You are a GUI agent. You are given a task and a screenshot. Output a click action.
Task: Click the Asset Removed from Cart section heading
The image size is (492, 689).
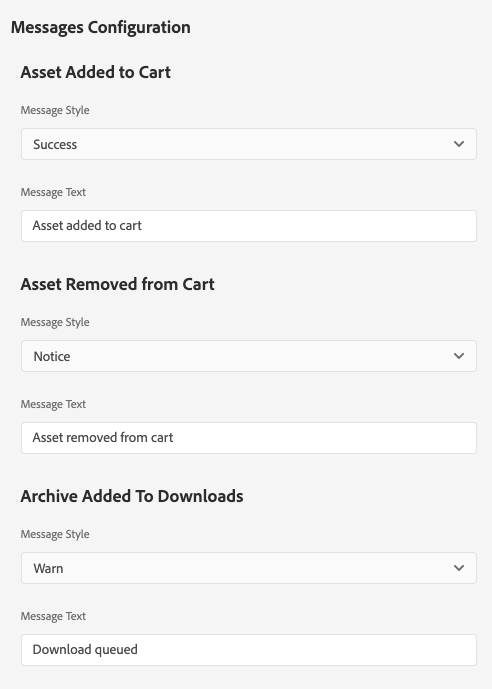tap(117, 284)
